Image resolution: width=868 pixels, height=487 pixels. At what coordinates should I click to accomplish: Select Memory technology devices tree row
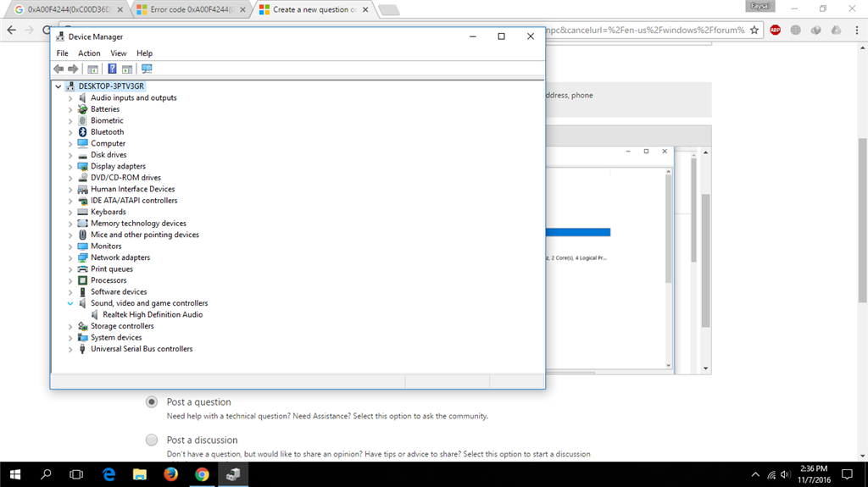(x=138, y=223)
